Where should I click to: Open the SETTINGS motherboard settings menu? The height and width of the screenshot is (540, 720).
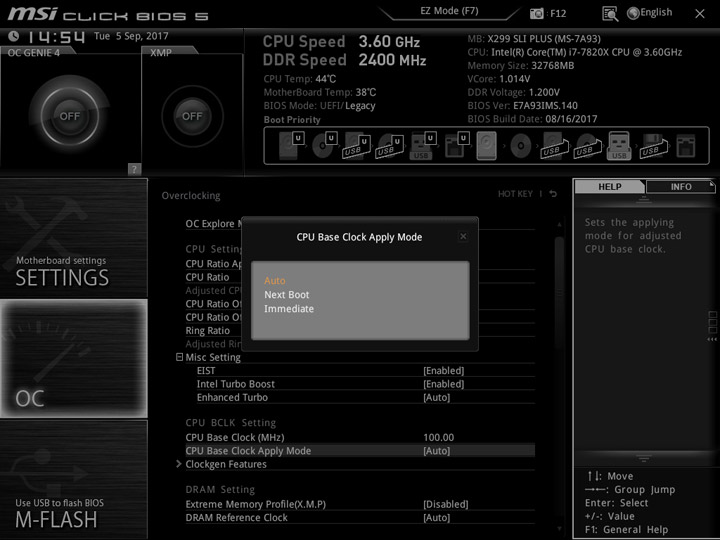coord(73,238)
